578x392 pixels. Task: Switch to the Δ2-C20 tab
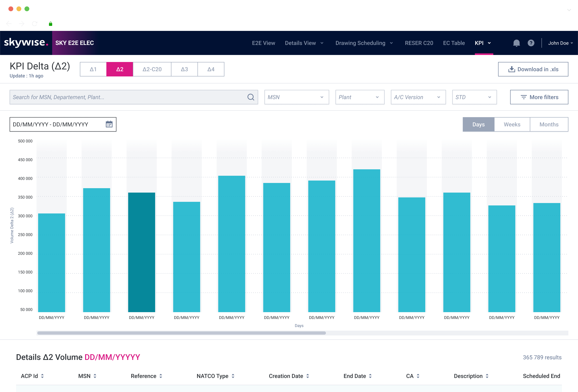152,69
